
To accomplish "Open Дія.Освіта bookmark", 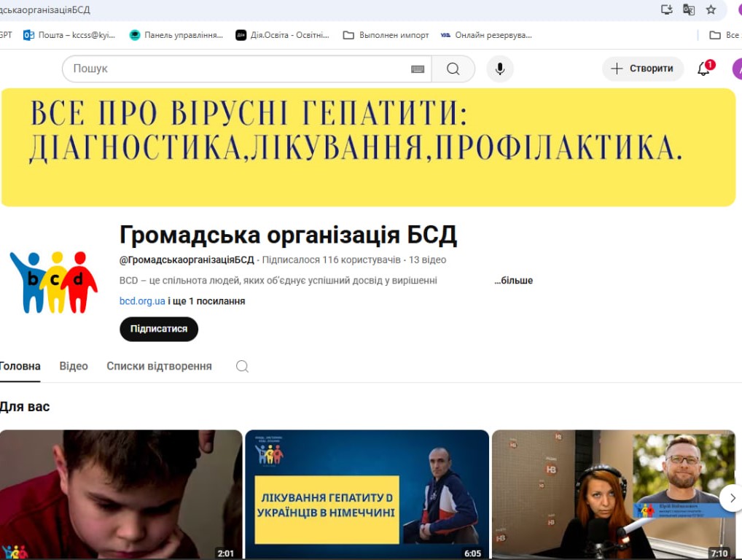I will point(282,35).
